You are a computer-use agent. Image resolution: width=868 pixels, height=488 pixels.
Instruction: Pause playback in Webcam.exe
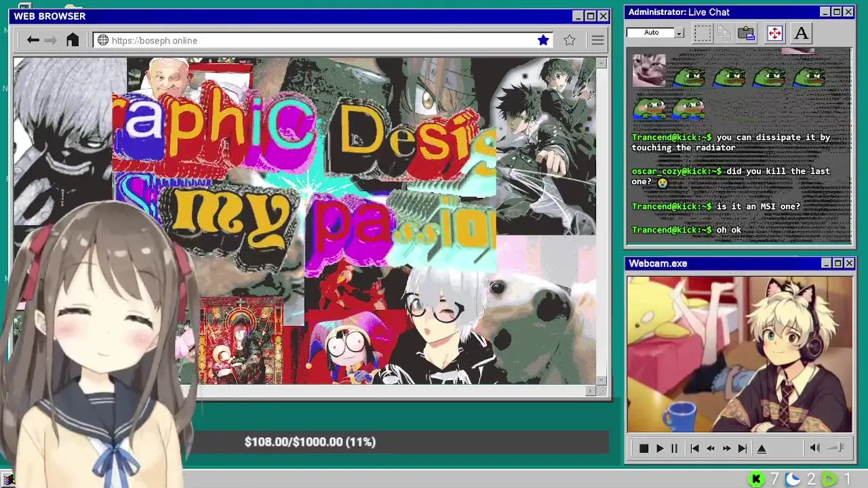coord(674,448)
